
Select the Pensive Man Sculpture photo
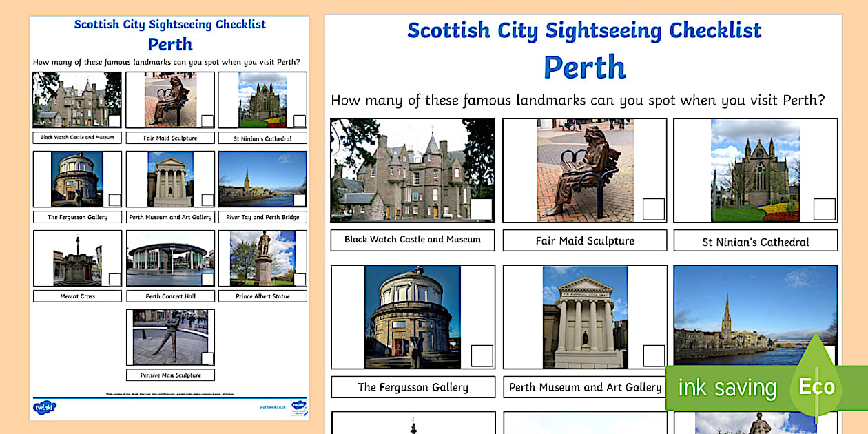pos(169,337)
